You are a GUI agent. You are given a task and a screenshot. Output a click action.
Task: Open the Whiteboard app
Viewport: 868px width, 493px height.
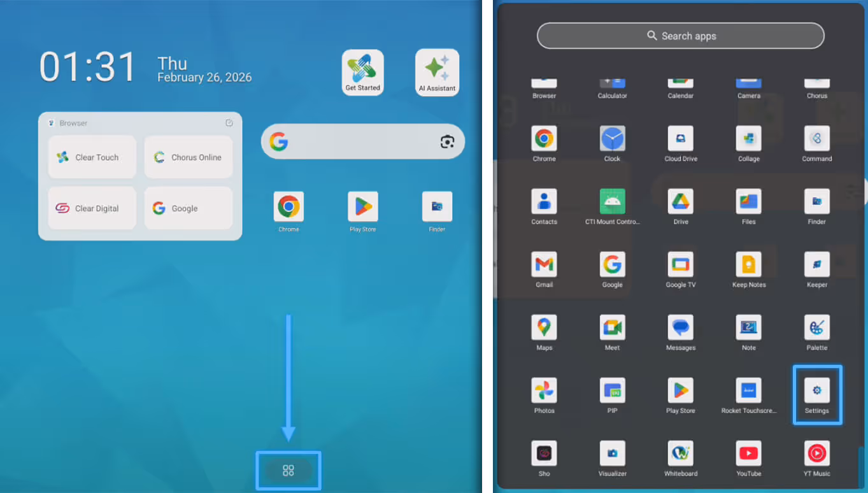pos(681,459)
